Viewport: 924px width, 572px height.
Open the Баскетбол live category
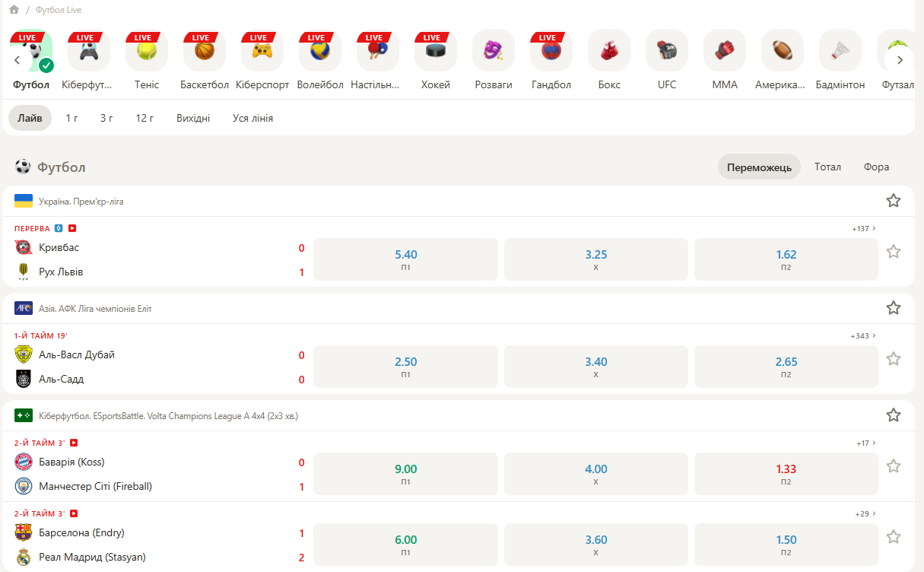tap(205, 51)
